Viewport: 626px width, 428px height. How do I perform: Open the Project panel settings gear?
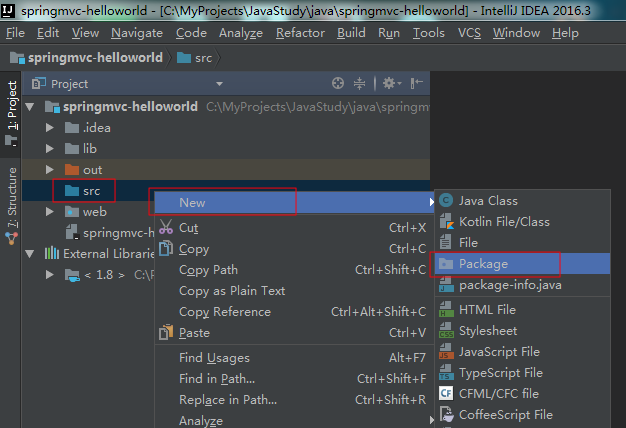coord(392,83)
